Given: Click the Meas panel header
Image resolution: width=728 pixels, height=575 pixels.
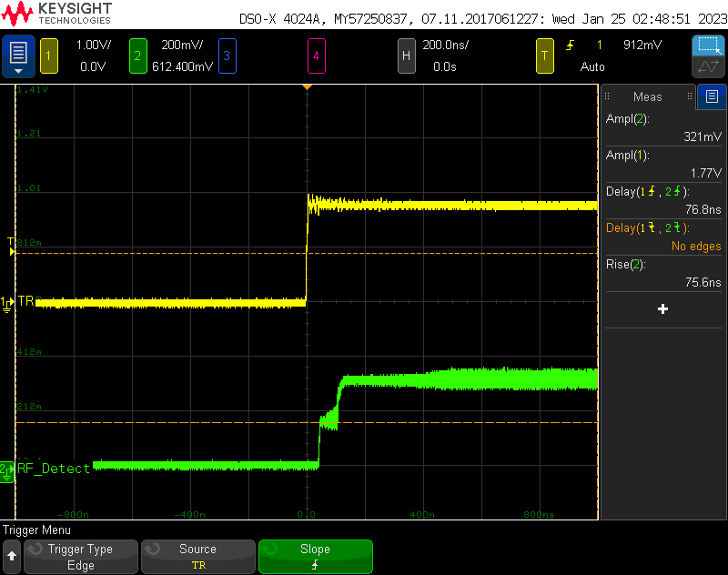Looking at the screenshot, I should pyautogui.click(x=648, y=96).
